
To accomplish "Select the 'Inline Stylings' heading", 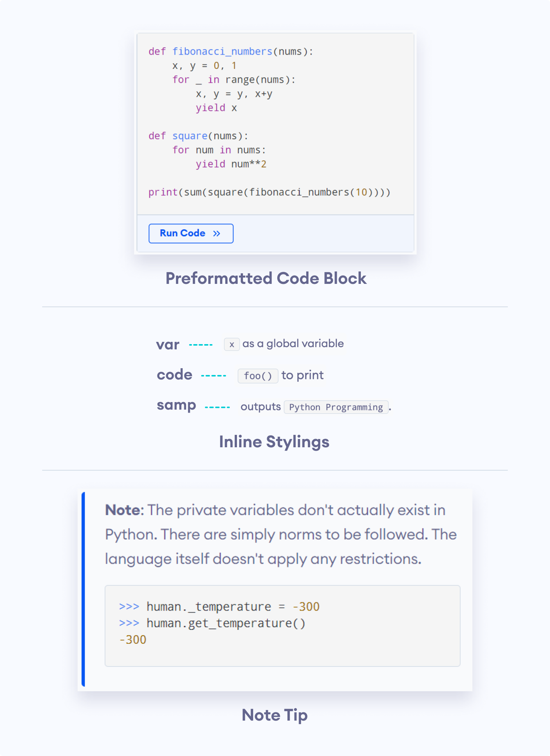I will [x=275, y=442].
